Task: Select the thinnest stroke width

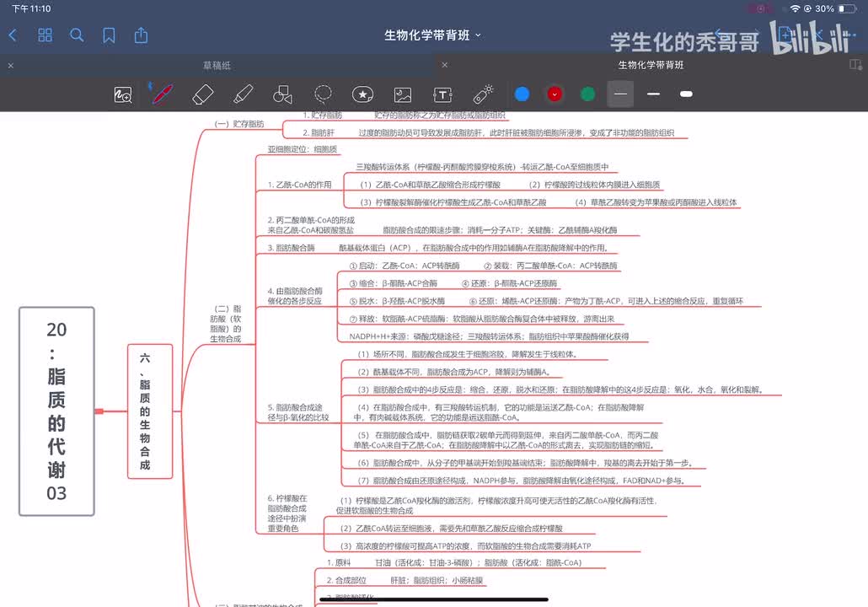Action: [620, 94]
